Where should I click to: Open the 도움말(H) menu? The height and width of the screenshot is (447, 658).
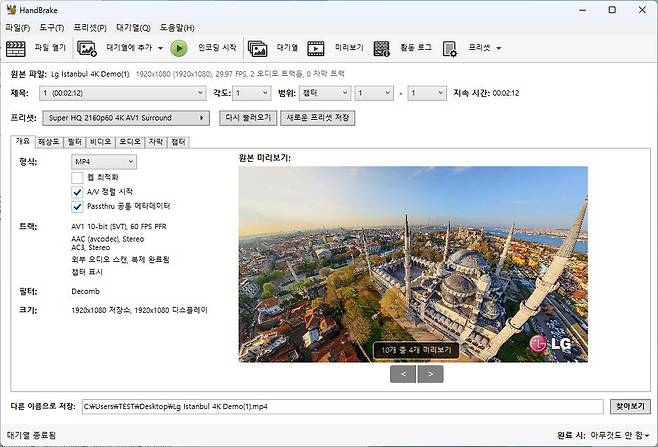(x=177, y=28)
